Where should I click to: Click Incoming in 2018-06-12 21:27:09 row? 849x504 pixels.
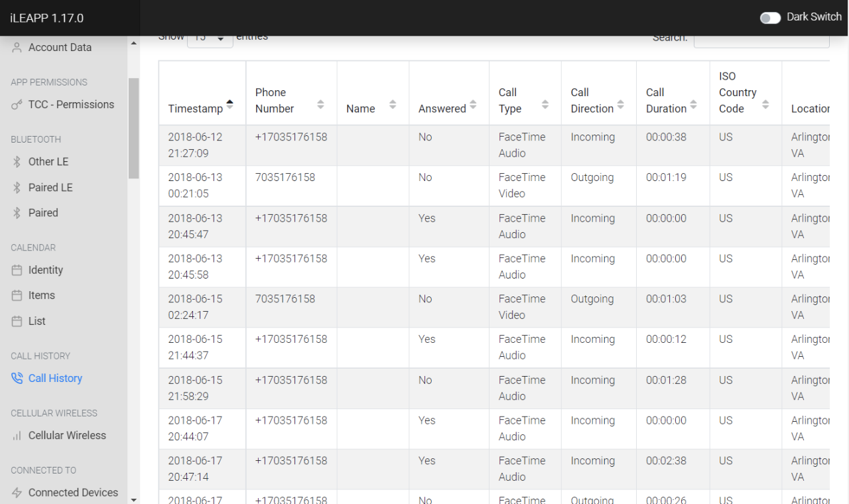tap(593, 137)
